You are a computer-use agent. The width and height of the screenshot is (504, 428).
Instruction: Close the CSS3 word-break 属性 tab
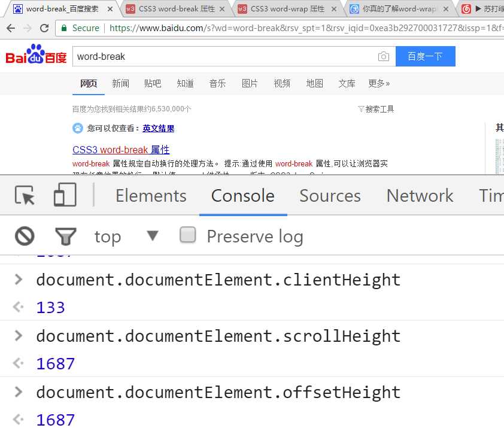[222, 9]
